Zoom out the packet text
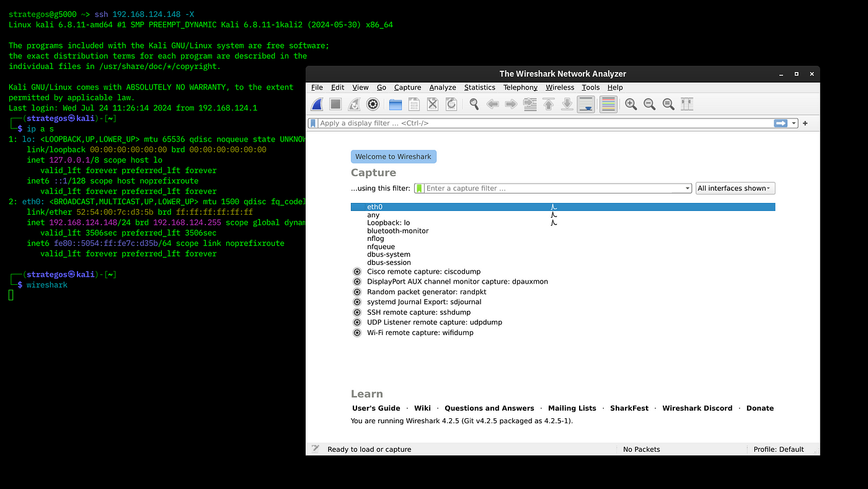This screenshot has height=489, width=868. 649,104
